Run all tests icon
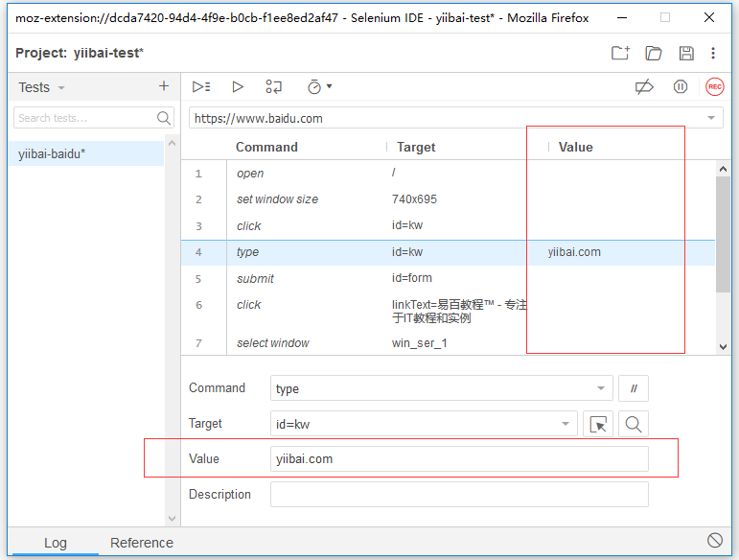Screen dimensions: 739x560 201,86
